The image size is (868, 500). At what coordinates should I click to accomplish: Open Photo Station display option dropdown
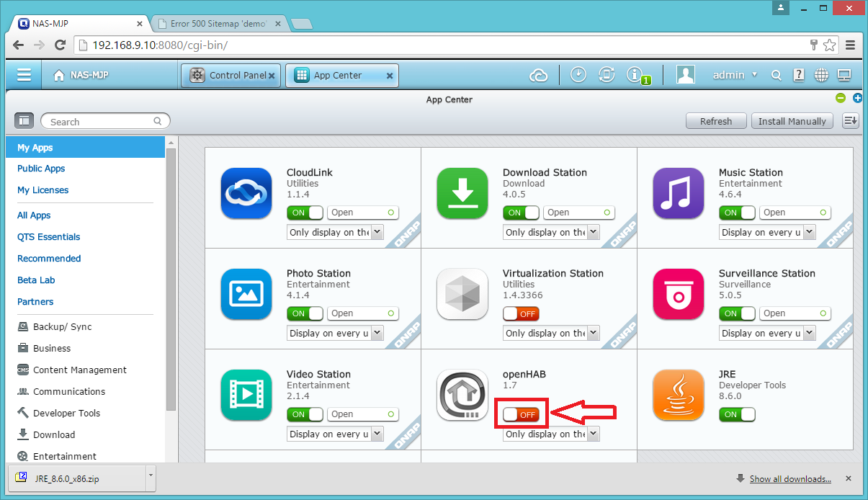point(335,333)
